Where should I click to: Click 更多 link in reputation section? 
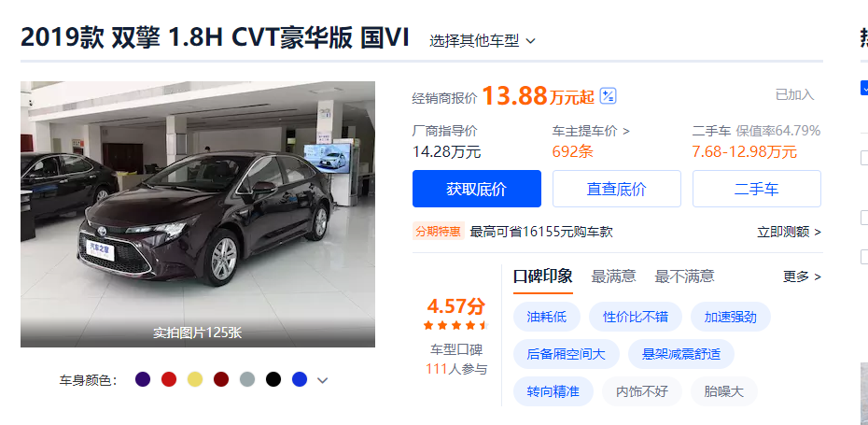click(x=802, y=276)
